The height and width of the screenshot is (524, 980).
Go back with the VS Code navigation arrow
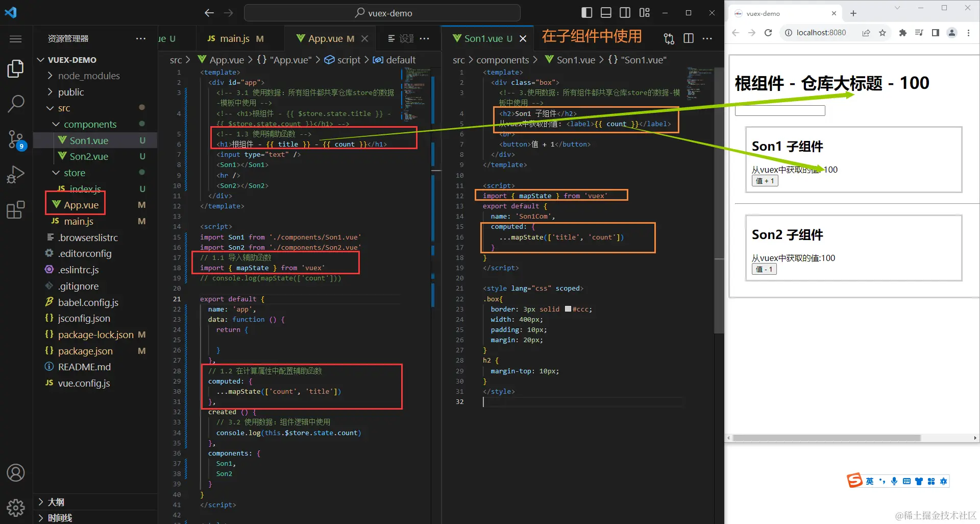tap(209, 13)
